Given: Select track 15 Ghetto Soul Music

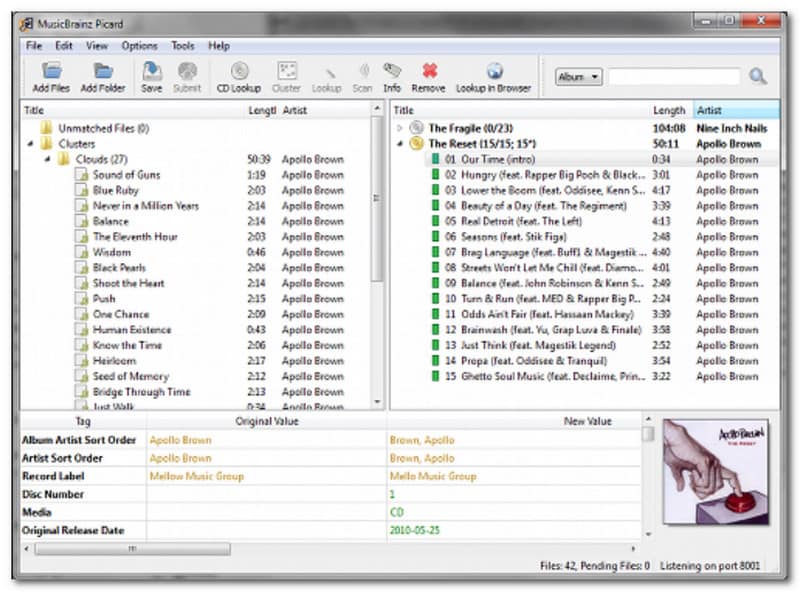Looking at the screenshot, I should point(544,376).
